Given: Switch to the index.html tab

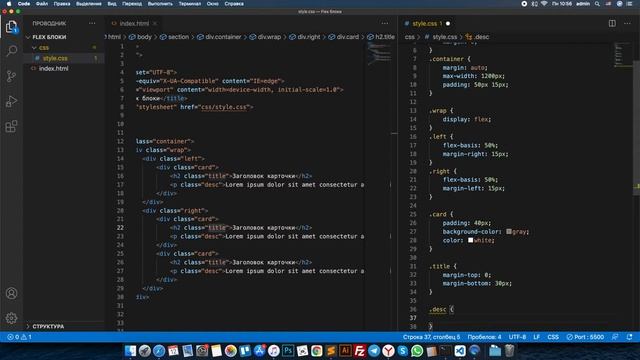Looking at the screenshot, I should pos(134,24).
